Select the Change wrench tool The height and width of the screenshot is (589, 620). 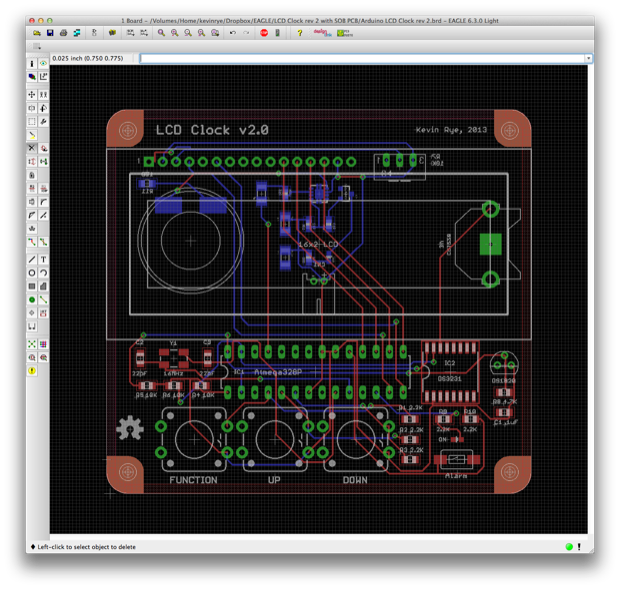43,122
